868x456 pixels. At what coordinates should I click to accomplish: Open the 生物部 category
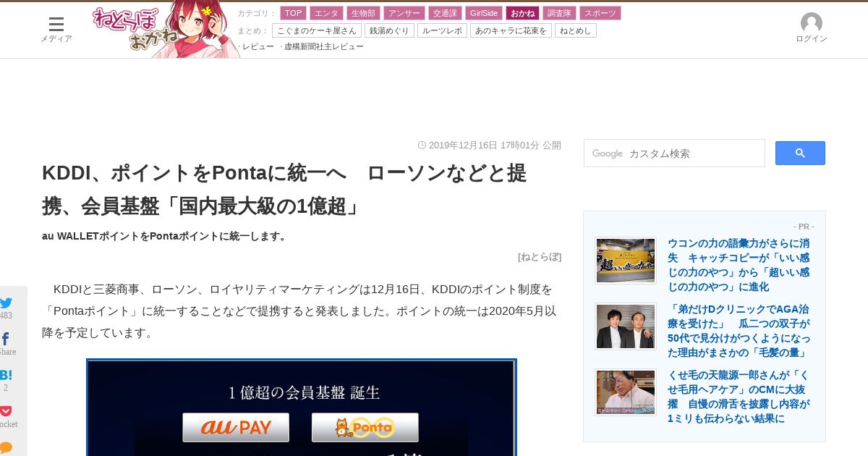coord(363,13)
